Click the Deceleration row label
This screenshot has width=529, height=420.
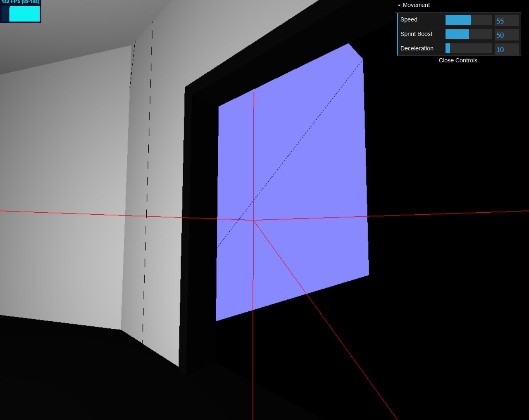[417, 48]
